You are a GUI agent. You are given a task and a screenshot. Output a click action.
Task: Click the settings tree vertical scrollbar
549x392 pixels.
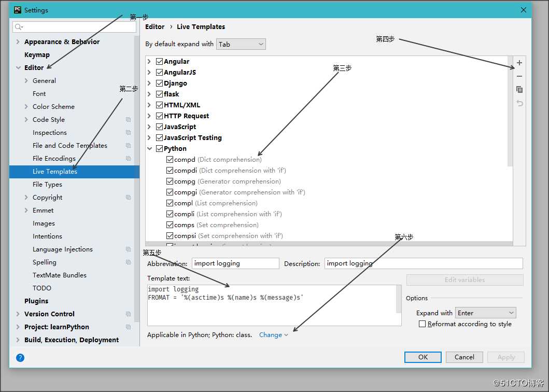pos(136,179)
